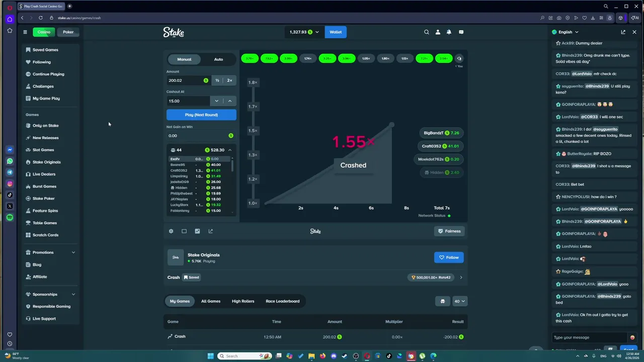Select the Casino mode button

pos(44,32)
